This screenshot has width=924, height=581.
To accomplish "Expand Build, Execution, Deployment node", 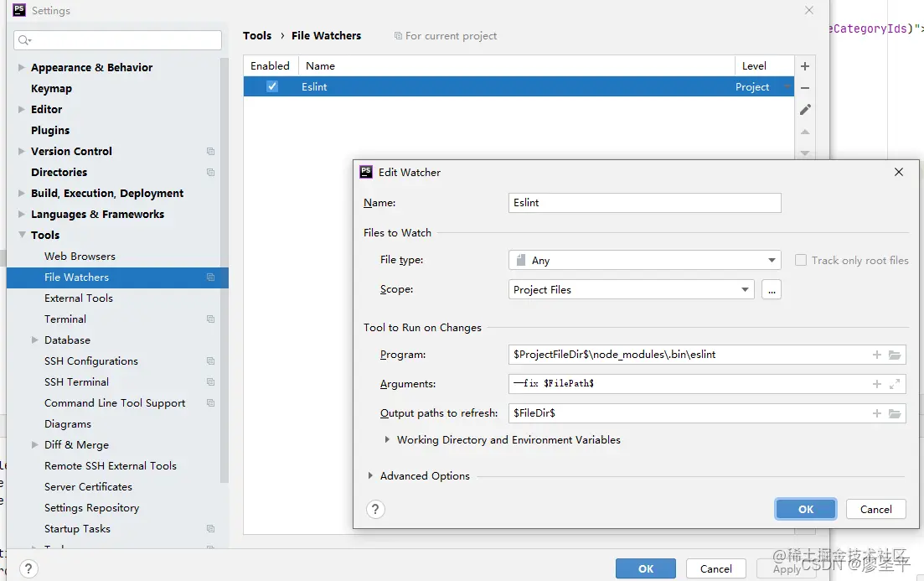I will [x=21, y=193].
